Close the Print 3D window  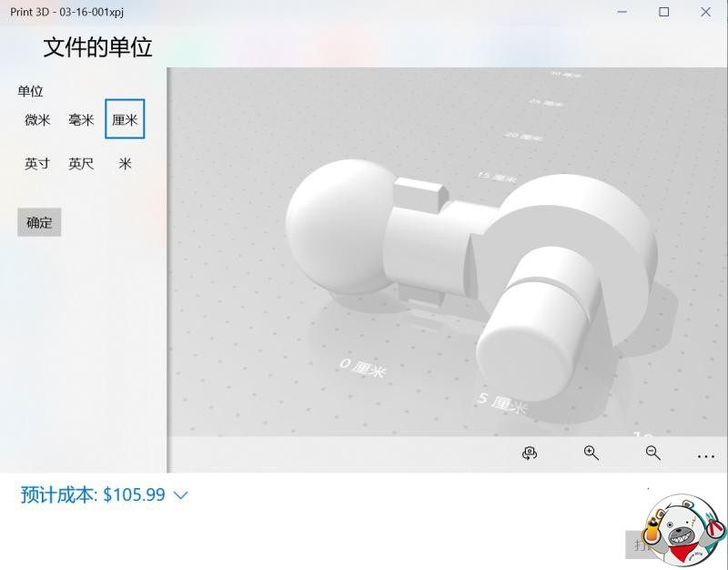[706, 12]
